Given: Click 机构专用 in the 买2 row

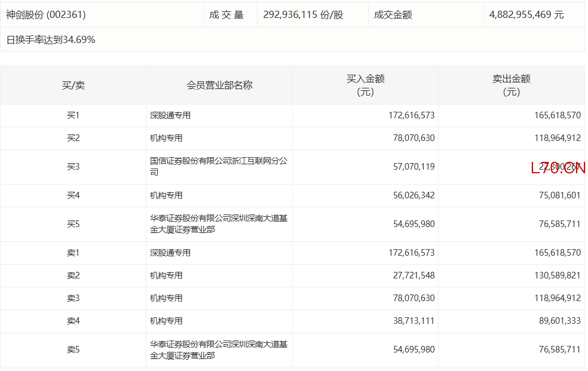Looking at the screenshot, I should [166, 138].
